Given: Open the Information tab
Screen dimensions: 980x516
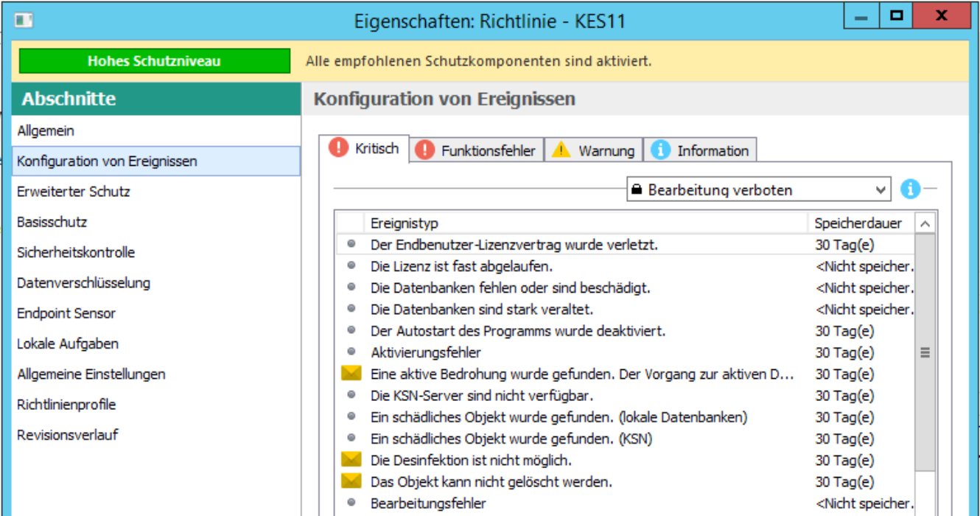Looking at the screenshot, I should [x=700, y=150].
